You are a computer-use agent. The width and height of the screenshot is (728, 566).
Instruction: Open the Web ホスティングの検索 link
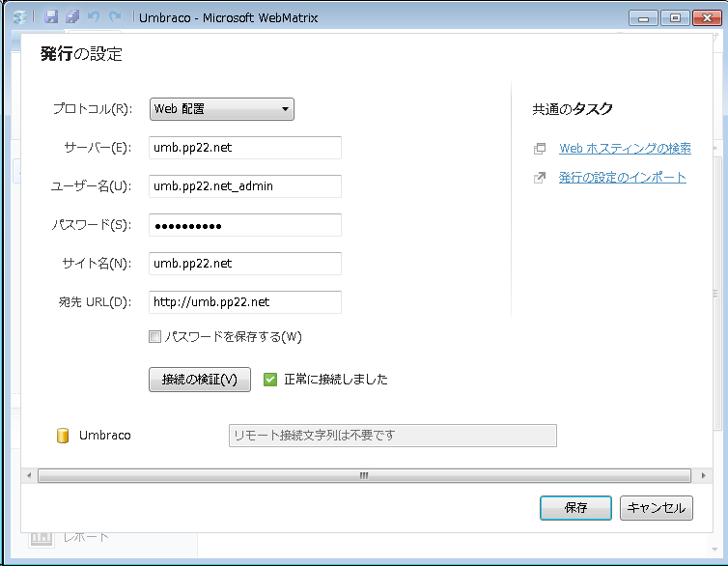coord(625,149)
